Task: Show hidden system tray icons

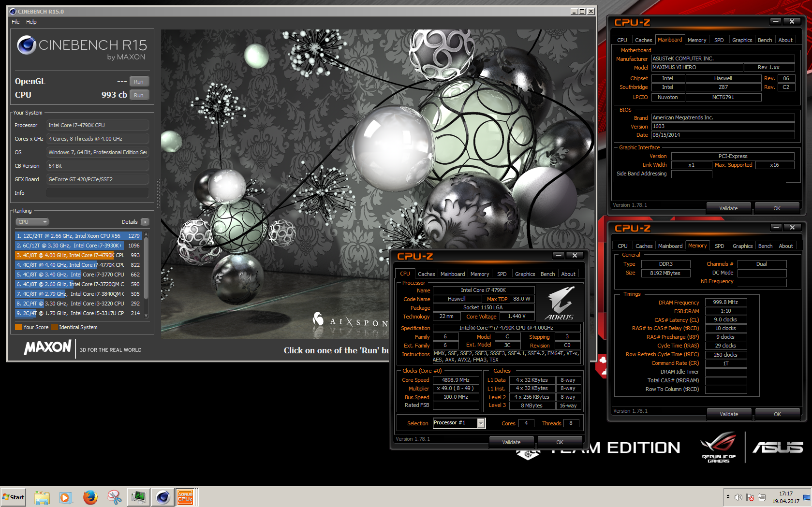Action: (x=728, y=497)
